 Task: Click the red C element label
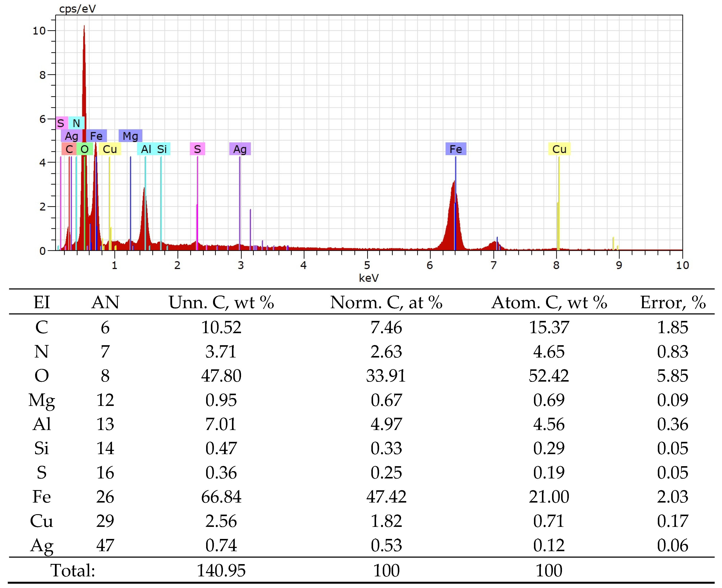pyautogui.click(x=69, y=149)
